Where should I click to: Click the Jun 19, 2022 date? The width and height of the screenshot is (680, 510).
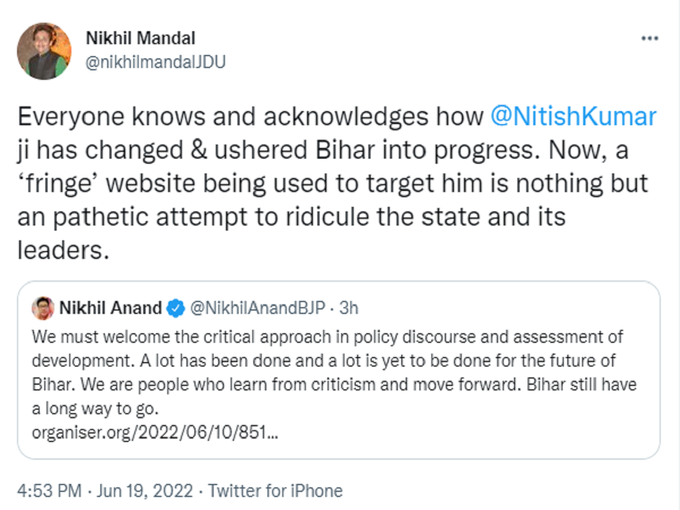click(x=144, y=491)
